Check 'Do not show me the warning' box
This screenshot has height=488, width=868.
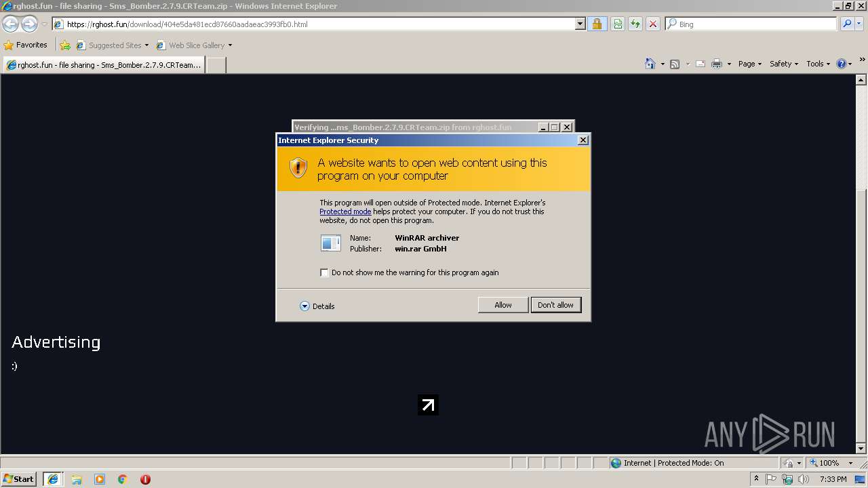click(x=324, y=272)
